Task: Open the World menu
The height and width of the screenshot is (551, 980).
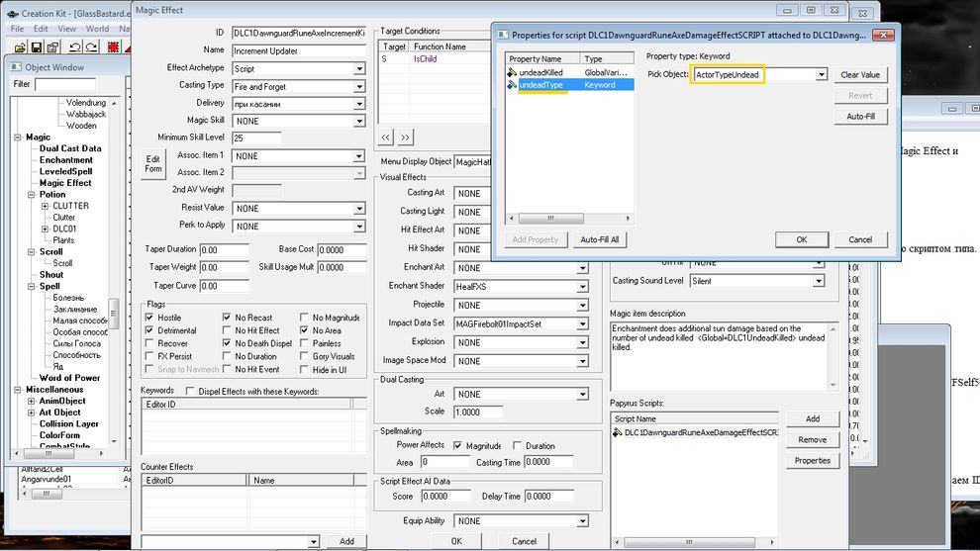Action: [x=97, y=29]
